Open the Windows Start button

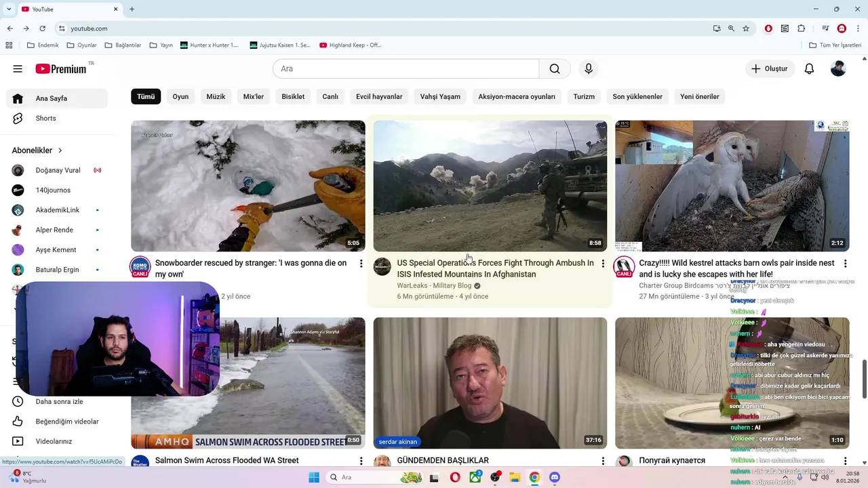click(313, 477)
